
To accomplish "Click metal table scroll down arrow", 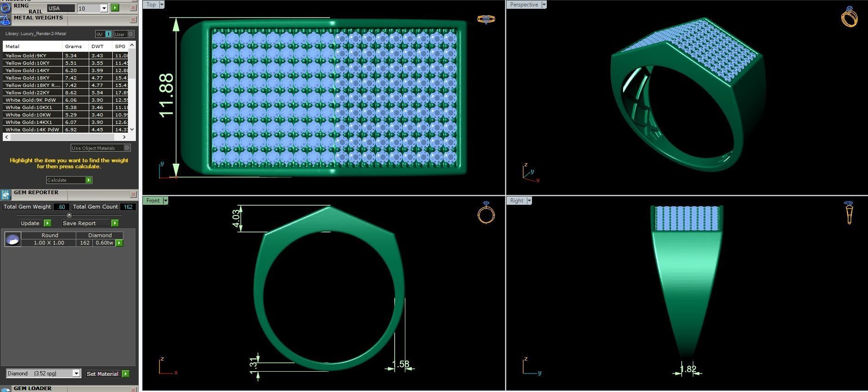I will [132, 129].
